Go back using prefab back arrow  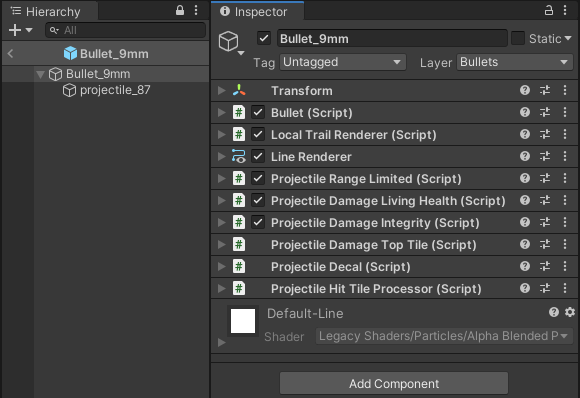pos(10,54)
